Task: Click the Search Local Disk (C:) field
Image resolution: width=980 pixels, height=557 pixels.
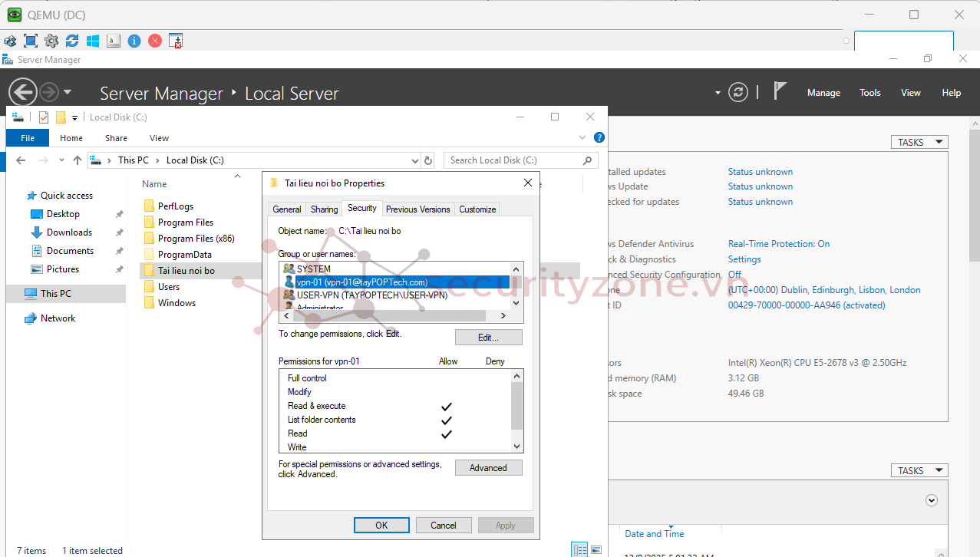Action: pos(513,160)
